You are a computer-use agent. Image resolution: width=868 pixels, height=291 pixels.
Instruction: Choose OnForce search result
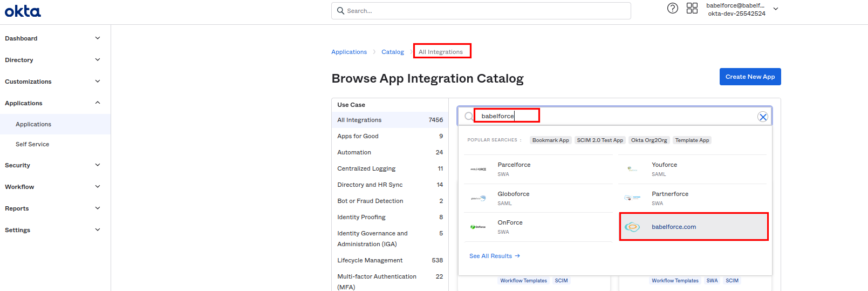[x=538, y=227]
